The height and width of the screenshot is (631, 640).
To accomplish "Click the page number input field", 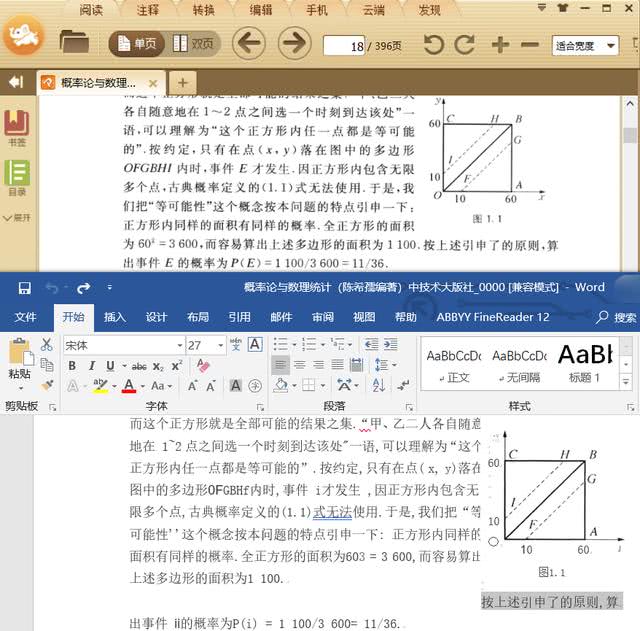I will pyautogui.click(x=346, y=46).
